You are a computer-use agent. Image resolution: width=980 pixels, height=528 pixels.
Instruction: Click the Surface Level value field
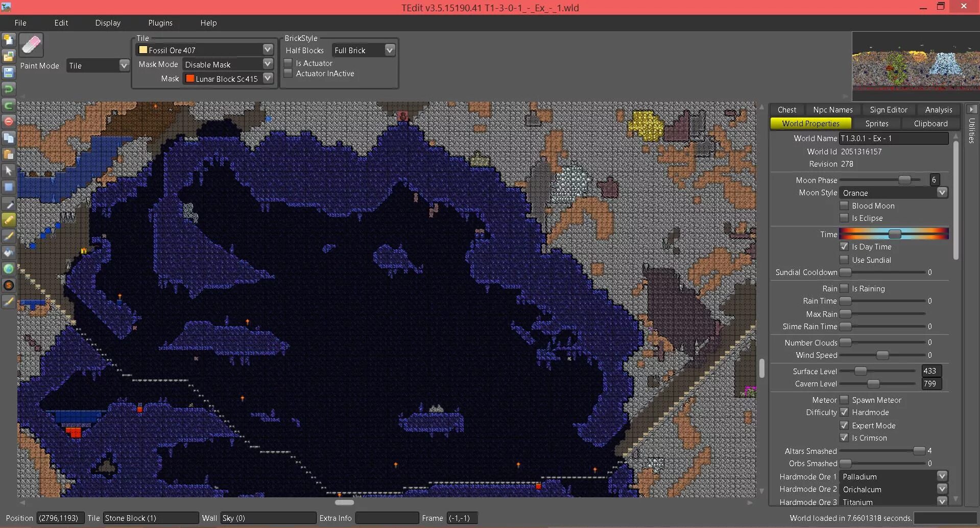tap(931, 371)
